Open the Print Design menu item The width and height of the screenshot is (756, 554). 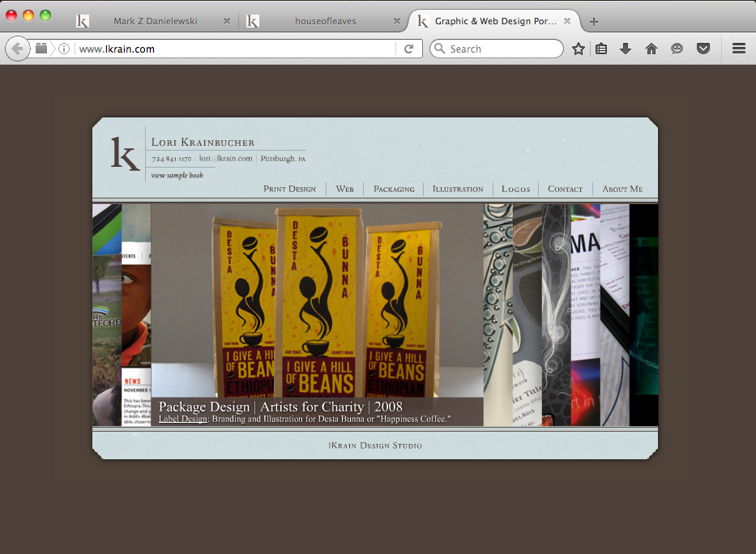(x=290, y=189)
